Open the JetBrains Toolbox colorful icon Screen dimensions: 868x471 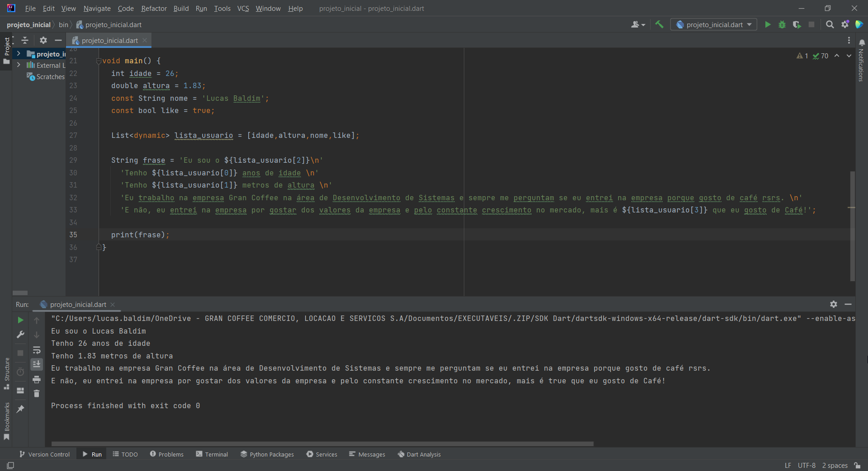click(859, 24)
